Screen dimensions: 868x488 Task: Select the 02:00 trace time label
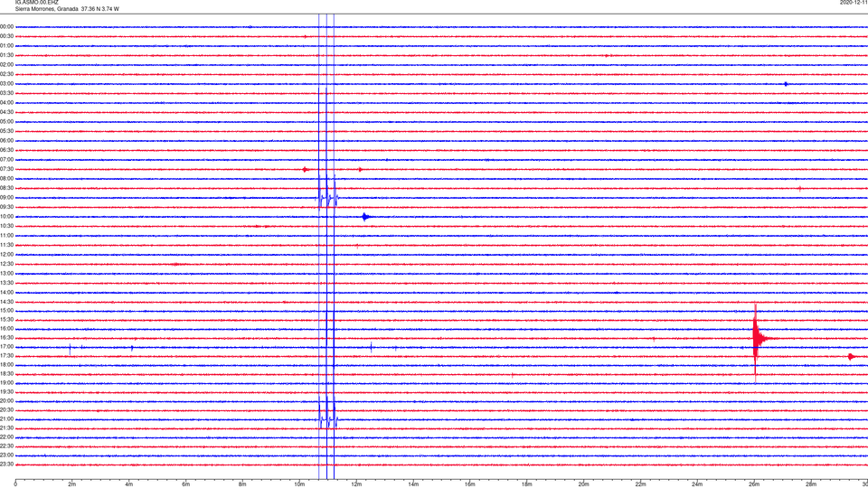pos(6,65)
